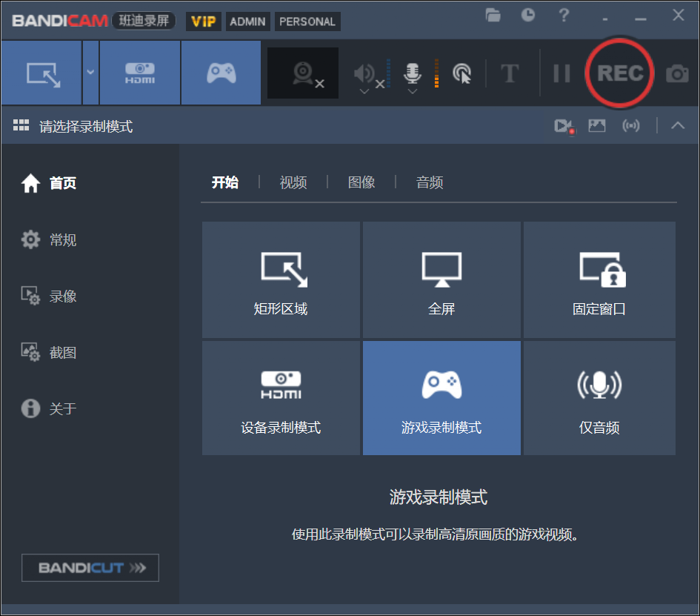Open 常规 general settings
The height and width of the screenshot is (616, 700).
click(49, 240)
